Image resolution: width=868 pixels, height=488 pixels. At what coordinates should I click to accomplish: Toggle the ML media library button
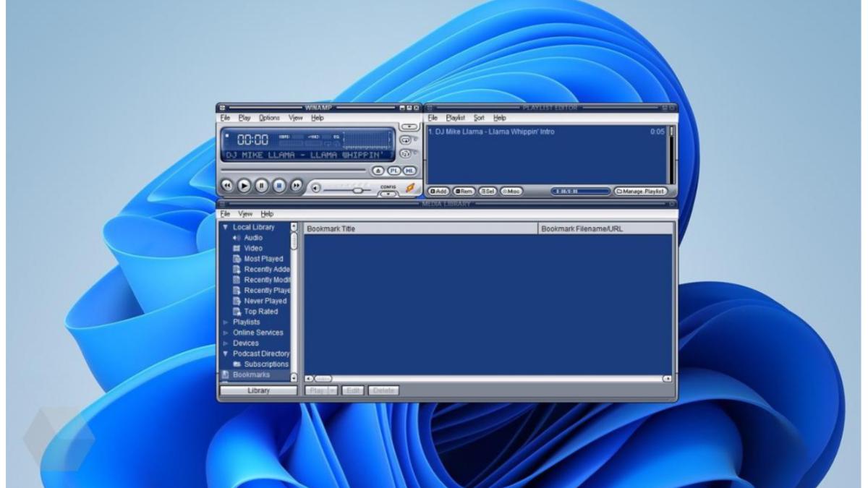(409, 171)
